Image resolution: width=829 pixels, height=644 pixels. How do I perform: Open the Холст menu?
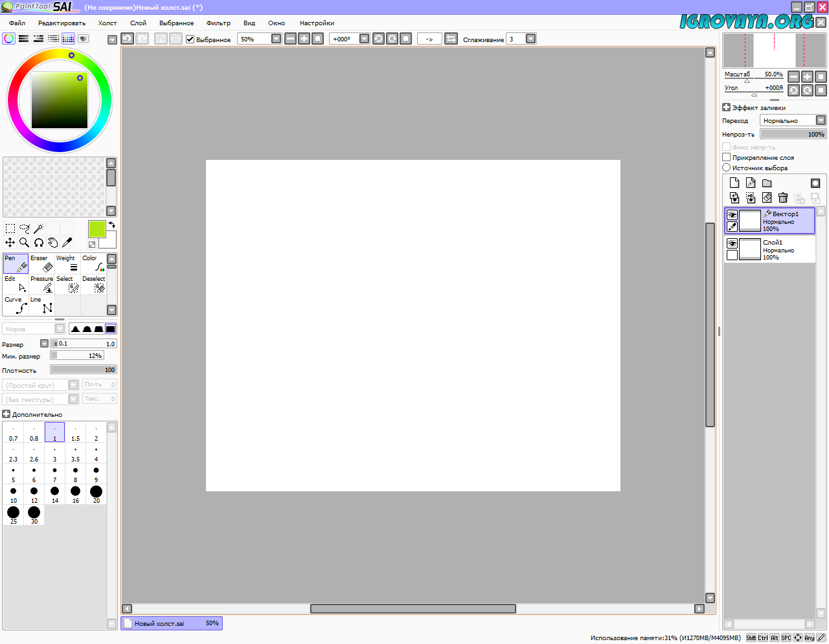click(x=108, y=23)
